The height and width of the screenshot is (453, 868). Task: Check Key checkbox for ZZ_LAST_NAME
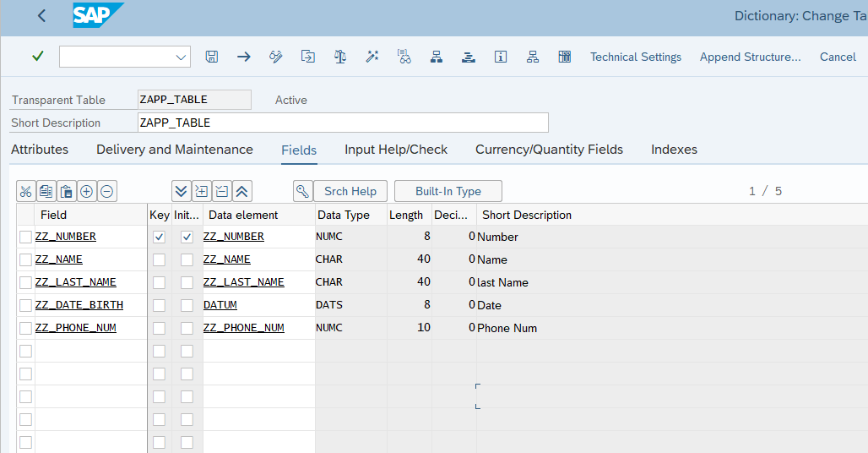pos(159,282)
